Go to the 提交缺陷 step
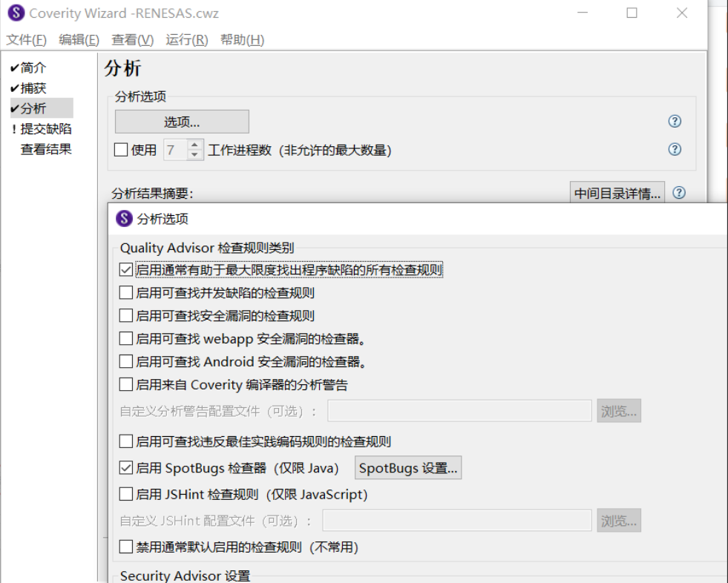 point(45,128)
